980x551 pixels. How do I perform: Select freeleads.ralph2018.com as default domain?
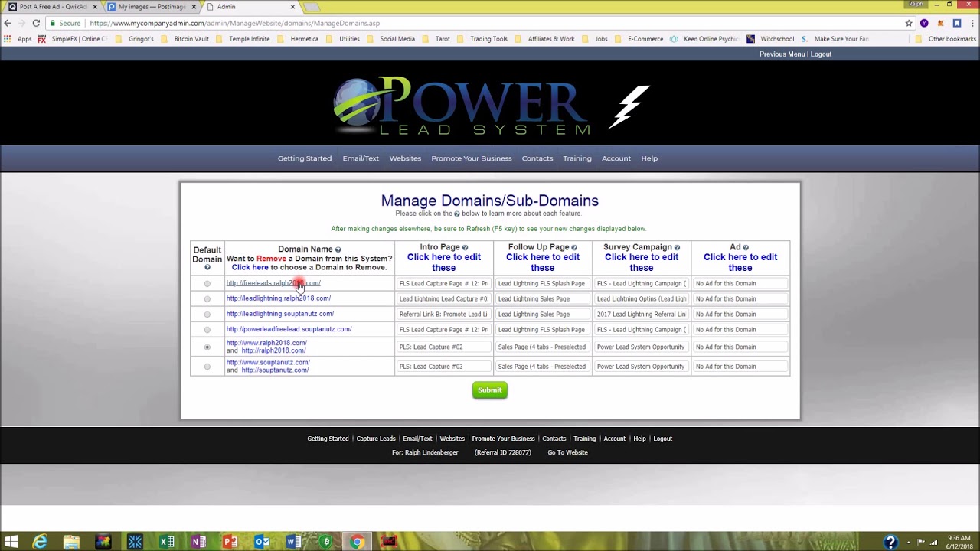[x=207, y=284]
